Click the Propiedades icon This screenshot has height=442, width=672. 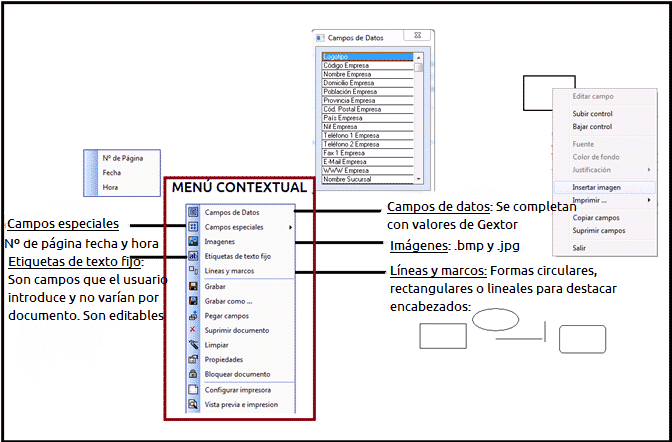[193, 359]
